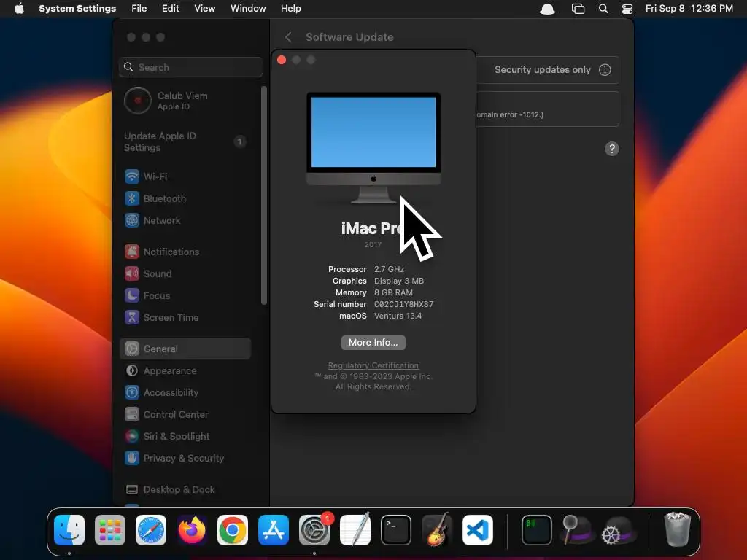Open the Trash in the Dock
The image size is (747, 560).
(x=677, y=530)
